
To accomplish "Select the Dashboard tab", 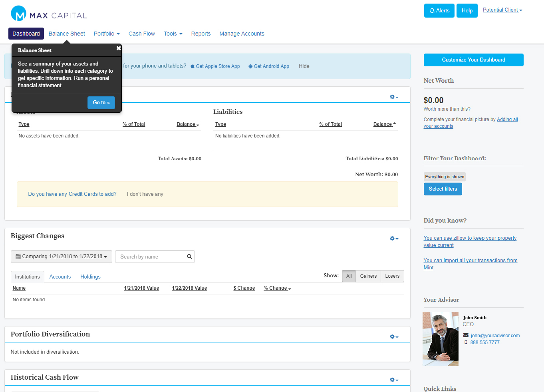I will tap(26, 34).
